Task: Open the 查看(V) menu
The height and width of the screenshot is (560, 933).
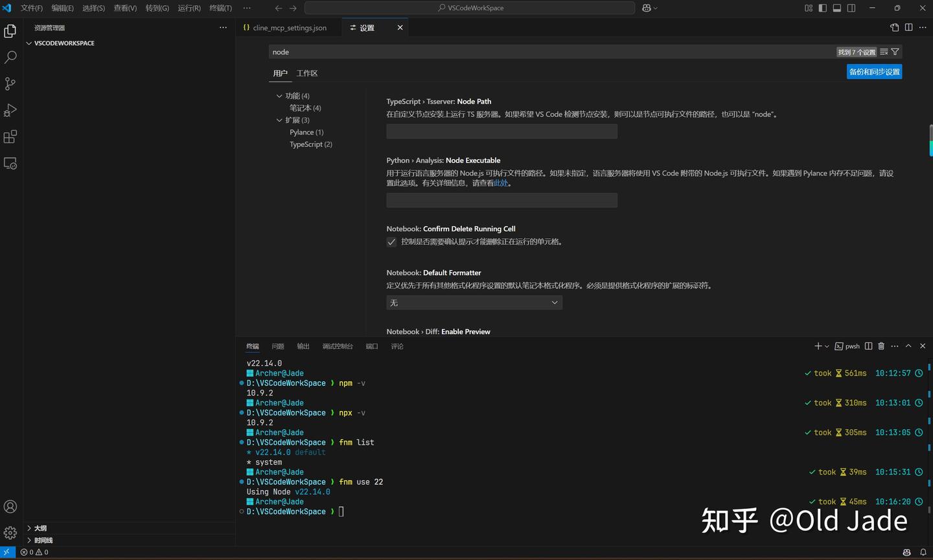Action: click(x=125, y=8)
